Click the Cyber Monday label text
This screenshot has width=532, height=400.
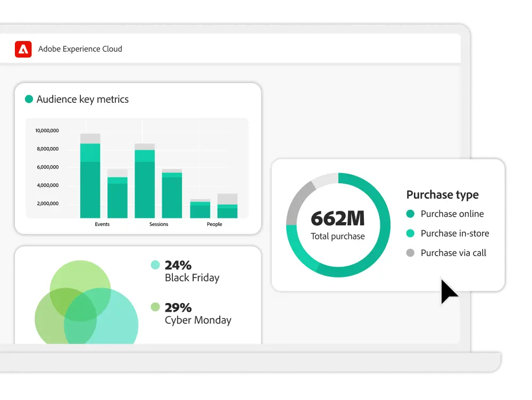pos(198,320)
